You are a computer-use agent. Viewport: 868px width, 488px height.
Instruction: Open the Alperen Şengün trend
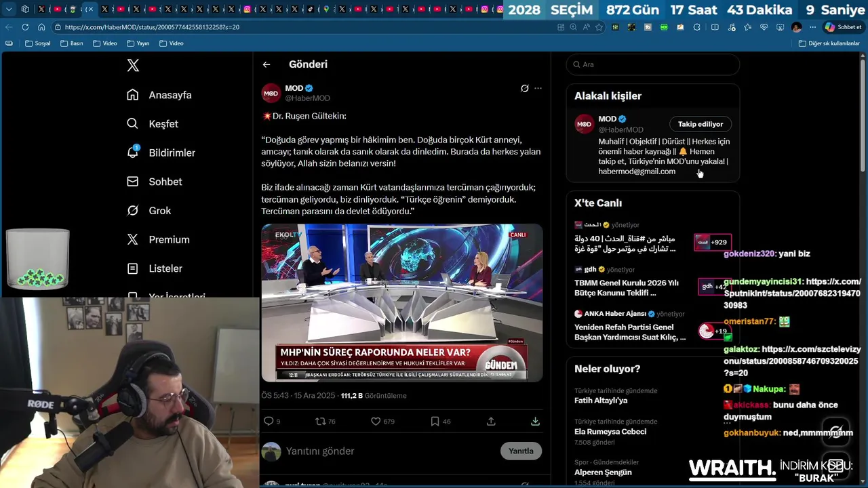coord(603,472)
